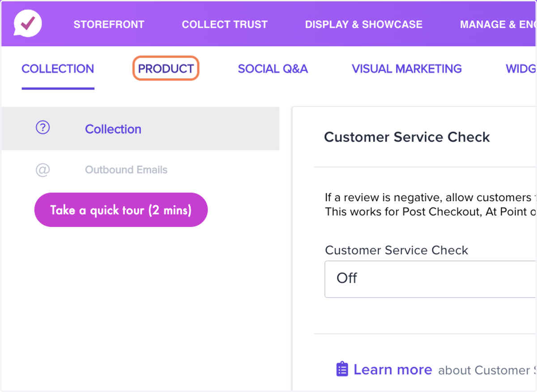Viewport: 537px width, 392px height.
Task: Switch to the PRODUCT tab
Action: click(166, 68)
